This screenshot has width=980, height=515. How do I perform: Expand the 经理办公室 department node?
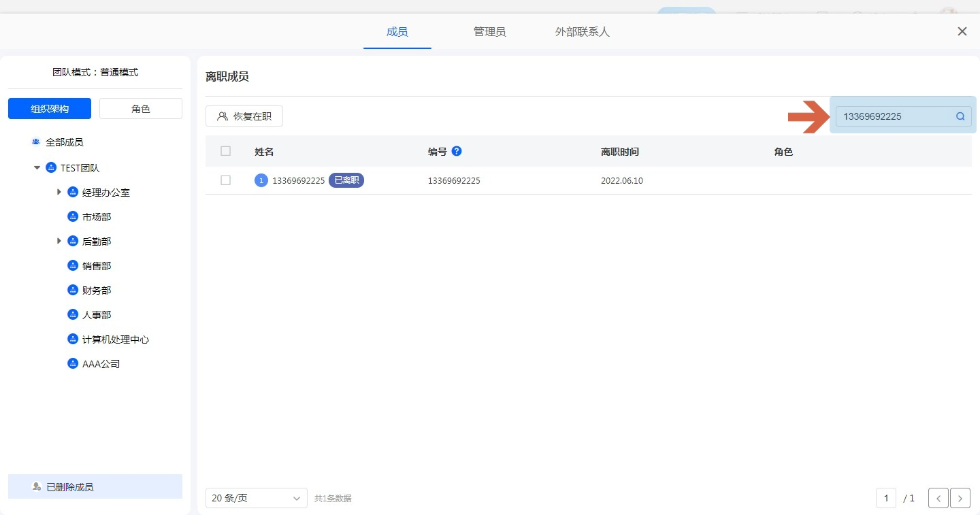59,192
